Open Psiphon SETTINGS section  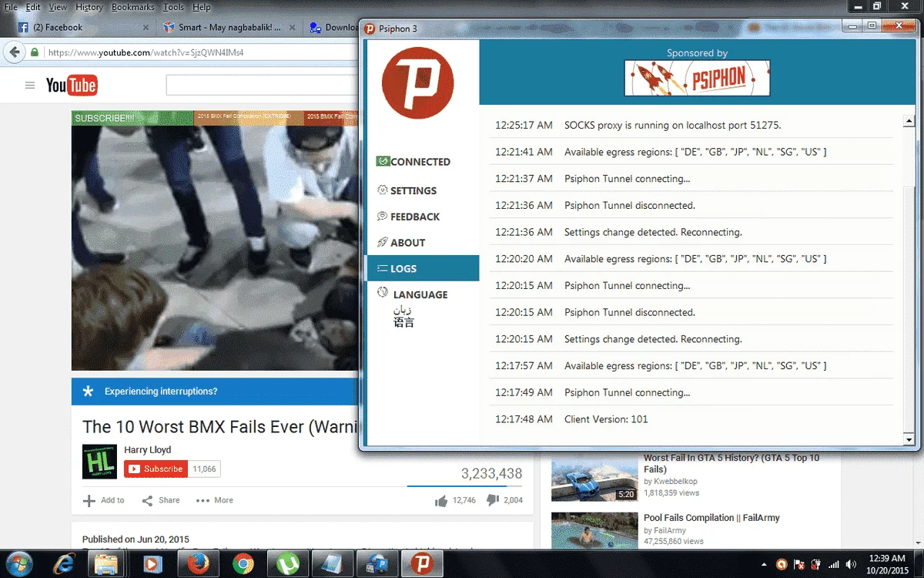[407, 190]
